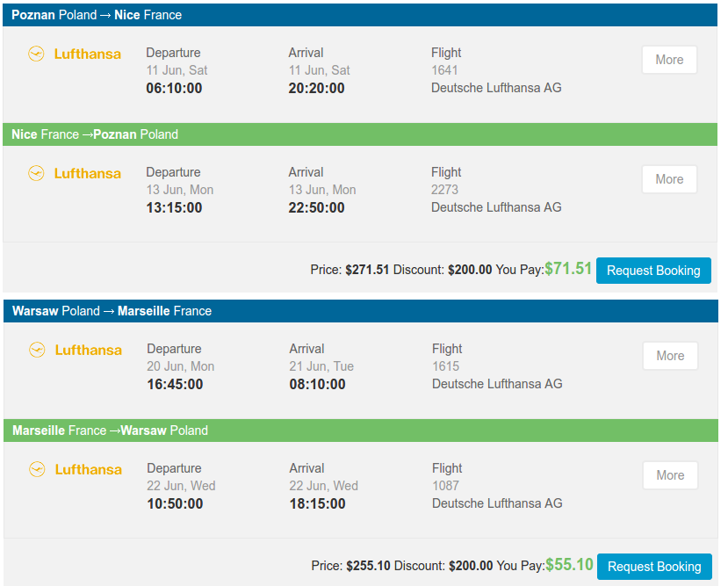Screen dimensions: 728x586
Task: Select the Poznan Poland to Nice France header
Action: coord(360,15)
